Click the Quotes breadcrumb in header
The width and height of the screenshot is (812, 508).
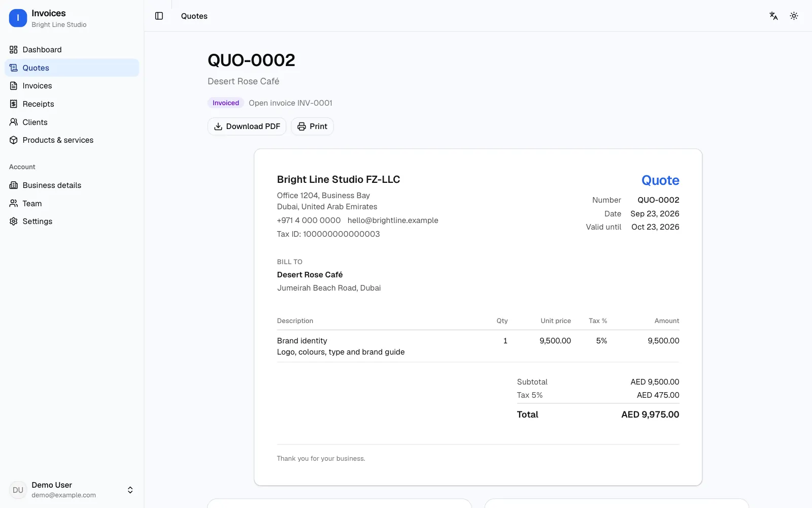[194, 16]
